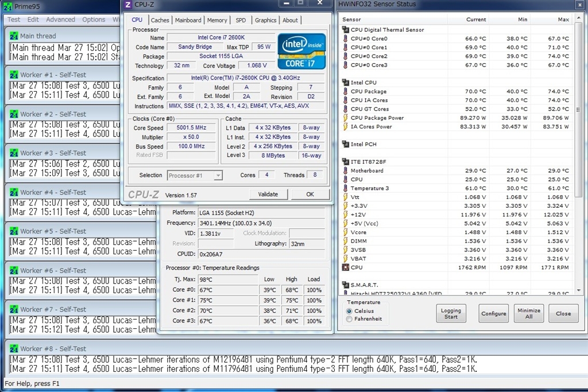Open the Advanced menu in Prime95

[x=60, y=20]
